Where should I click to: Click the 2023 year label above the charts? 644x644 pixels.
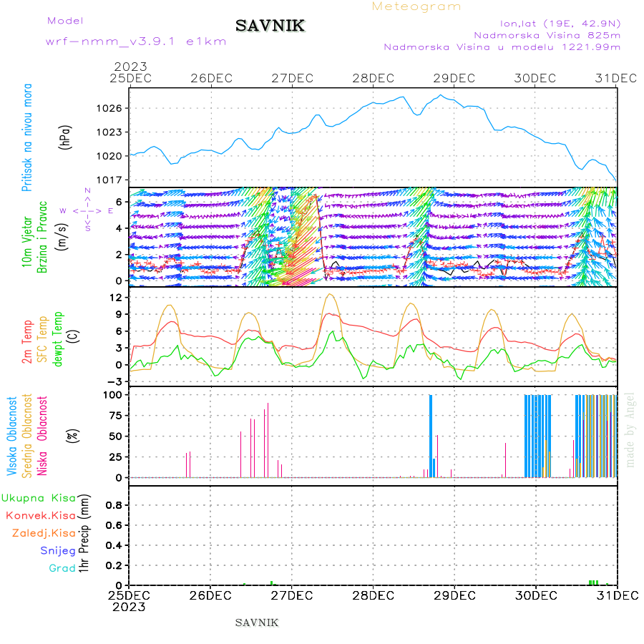coord(130,67)
